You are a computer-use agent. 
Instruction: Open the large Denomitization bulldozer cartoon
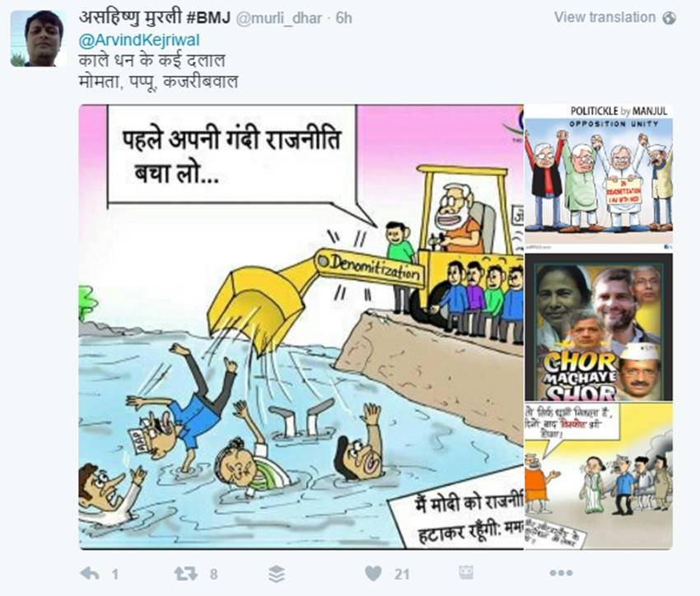[x=301, y=327]
